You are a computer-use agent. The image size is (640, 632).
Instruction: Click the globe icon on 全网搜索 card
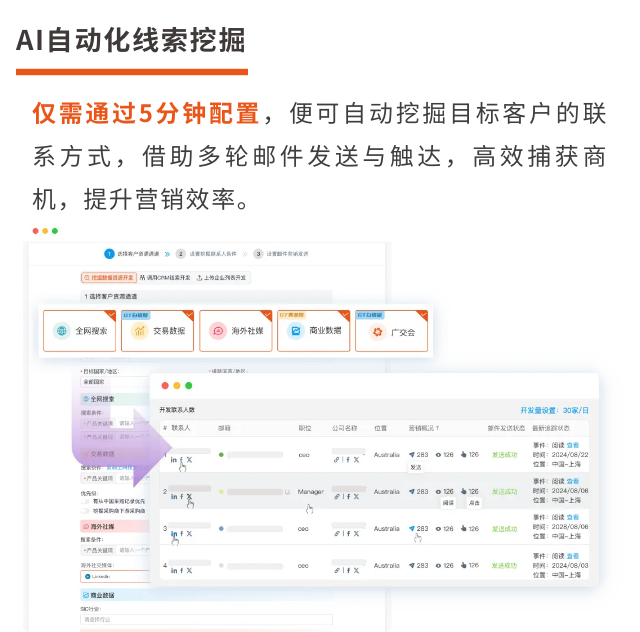click(x=62, y=331)
